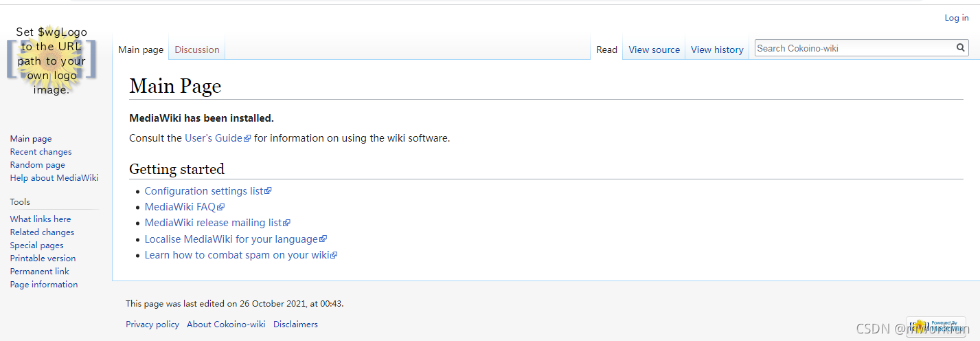Screen dimensions: 980x341
Task: Open Special pages link
Action: click(37, 245)
